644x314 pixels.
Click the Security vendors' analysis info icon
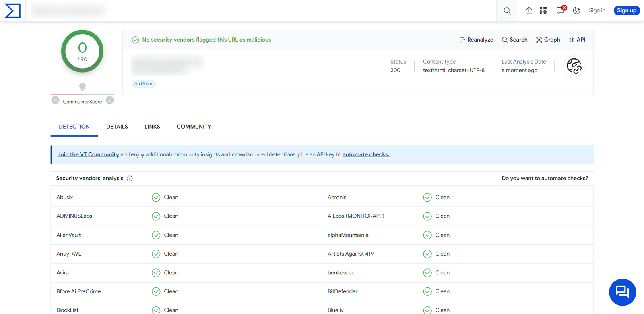130,179
